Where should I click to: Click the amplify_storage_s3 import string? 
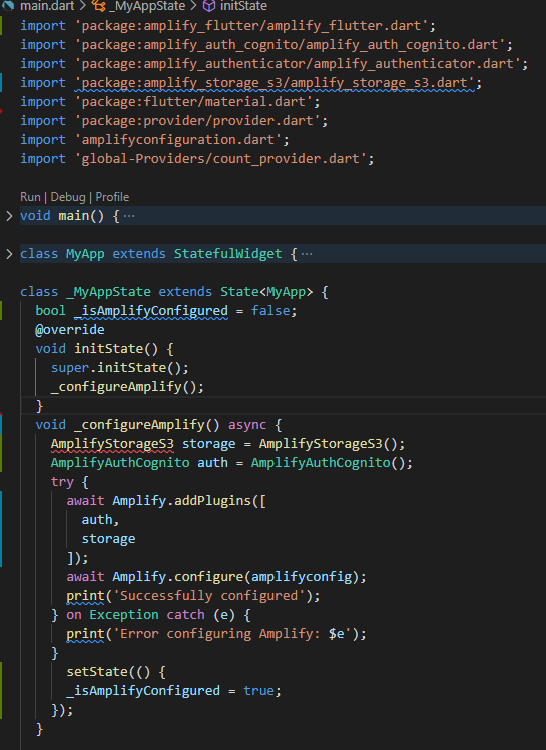pos(275,83)
